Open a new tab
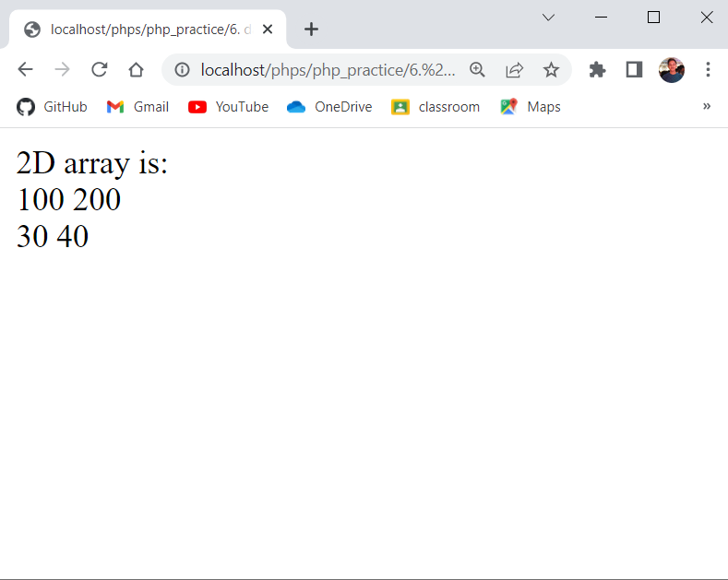 (311, 29)
